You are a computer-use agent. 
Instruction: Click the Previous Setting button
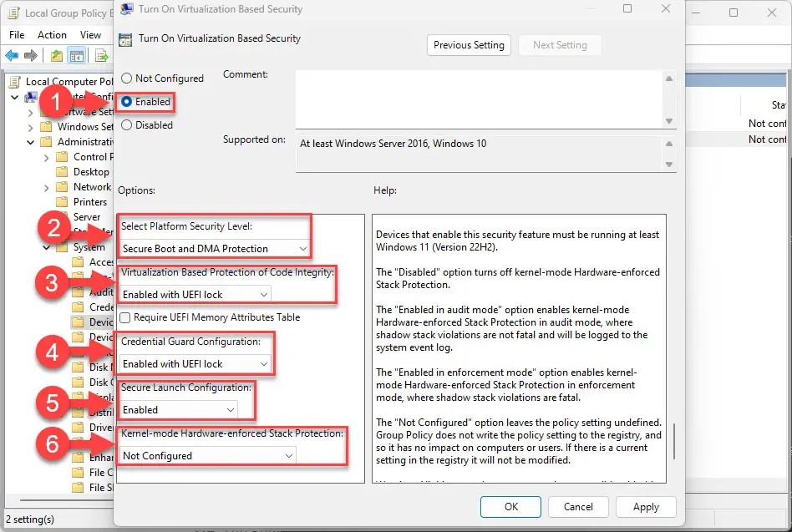468,45
